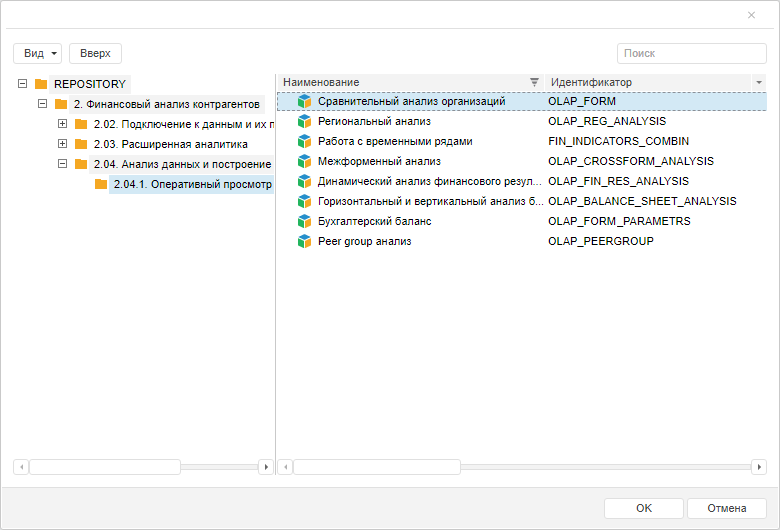
Task: Confirm selection with the OK button
Action: 643,508
